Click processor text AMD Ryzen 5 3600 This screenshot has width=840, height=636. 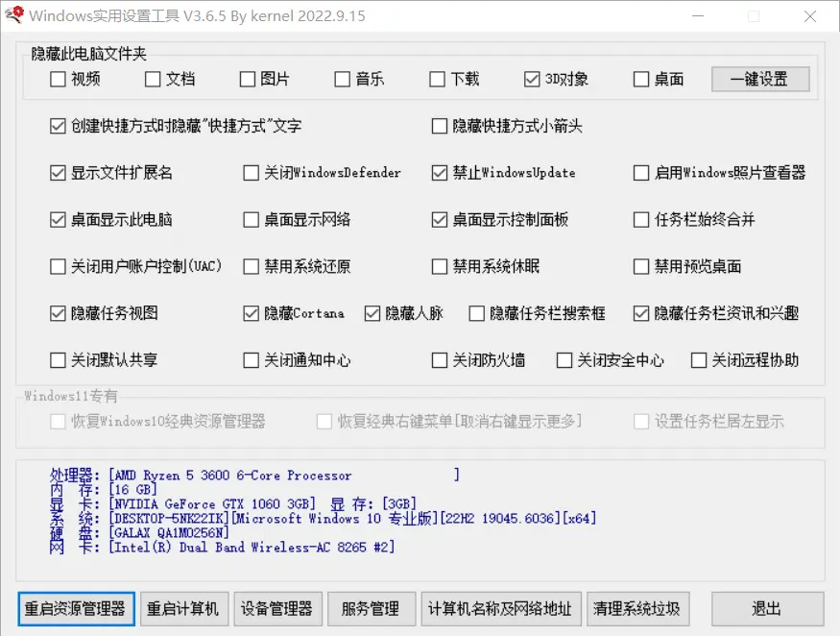coord(173,476)
